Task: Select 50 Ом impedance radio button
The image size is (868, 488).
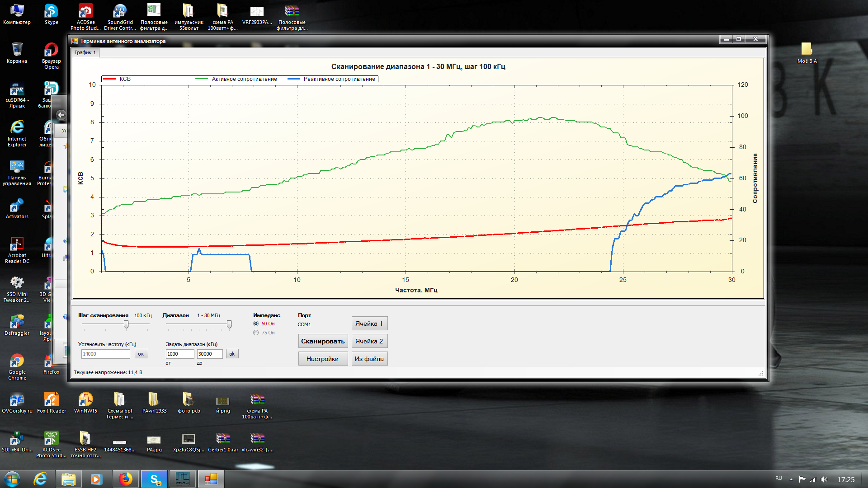Action: 256,324
